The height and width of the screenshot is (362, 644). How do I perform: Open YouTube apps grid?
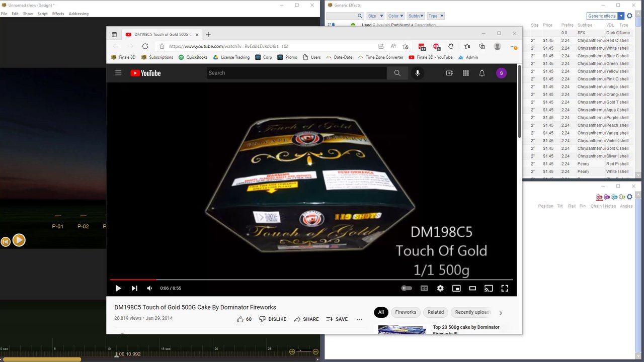(x=466, y=73)
